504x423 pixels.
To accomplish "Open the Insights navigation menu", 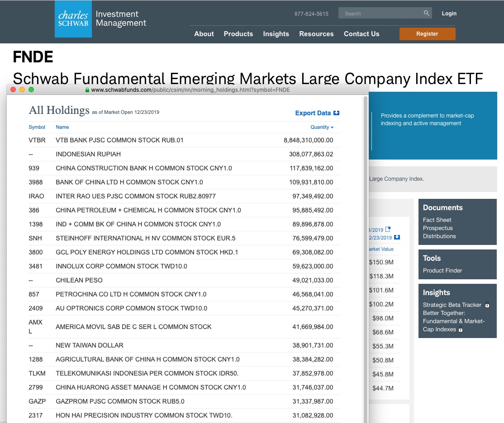I will pos(276,34).
